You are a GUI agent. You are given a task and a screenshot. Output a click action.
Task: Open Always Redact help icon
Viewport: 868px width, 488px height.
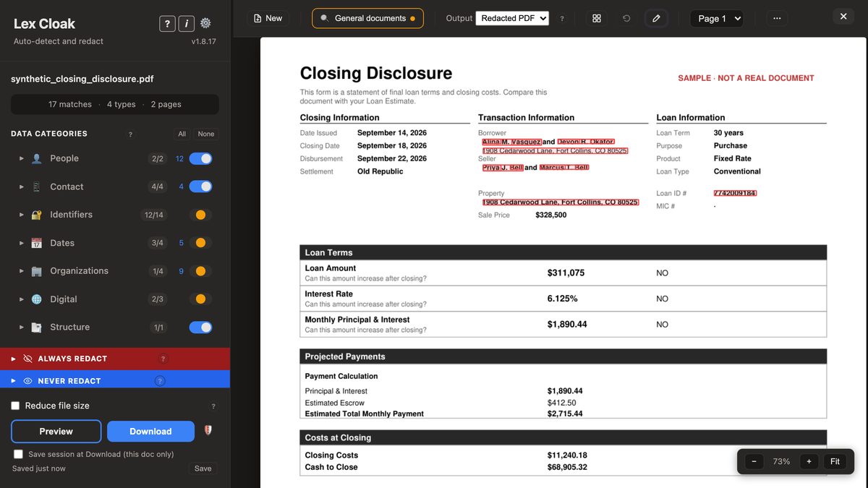[163, 359]
